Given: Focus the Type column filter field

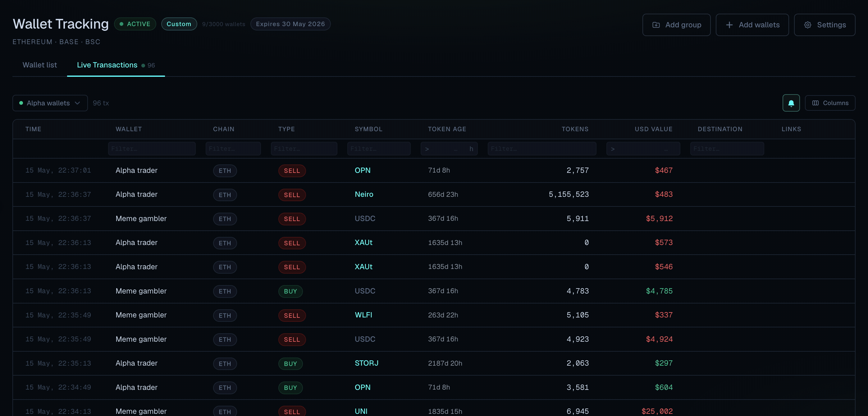Looking at the screenshot, I should pos(304,149).
